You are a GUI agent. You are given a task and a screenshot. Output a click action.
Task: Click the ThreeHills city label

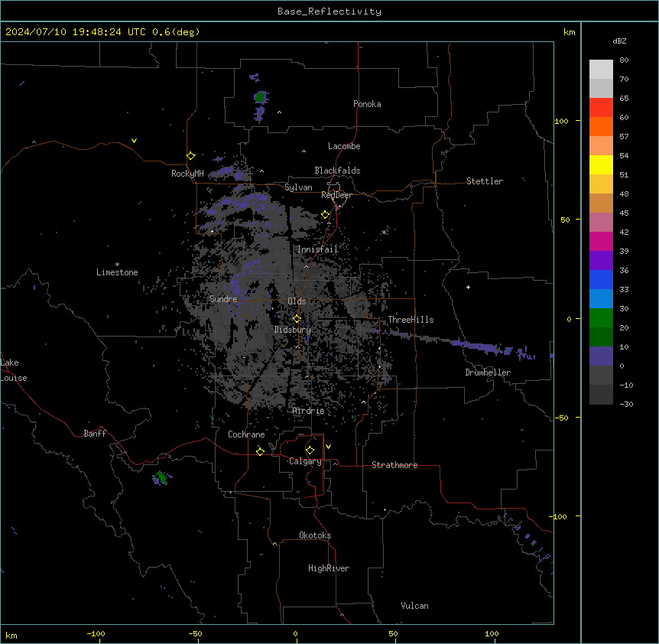[x=411, y=320]
